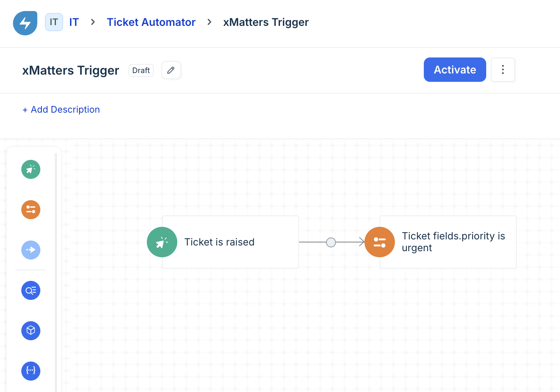Click the connector circle between the nodes
560x392 pixels.
[x=331, y=242]
